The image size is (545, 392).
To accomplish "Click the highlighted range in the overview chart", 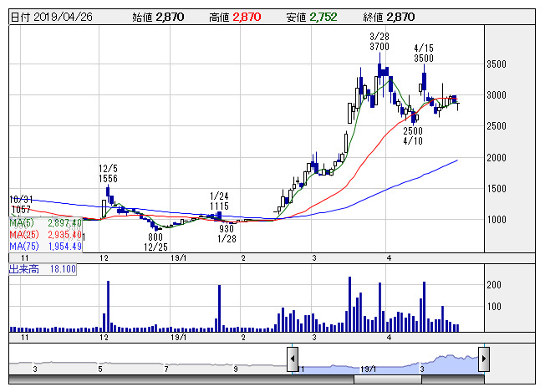I will 388,363.
